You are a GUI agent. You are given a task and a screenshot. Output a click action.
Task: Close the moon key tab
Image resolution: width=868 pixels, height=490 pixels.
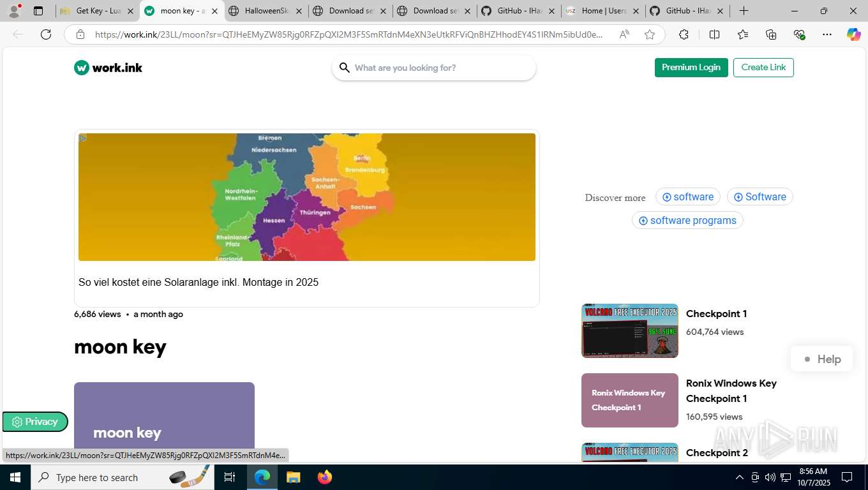click(x=214, y=11)
